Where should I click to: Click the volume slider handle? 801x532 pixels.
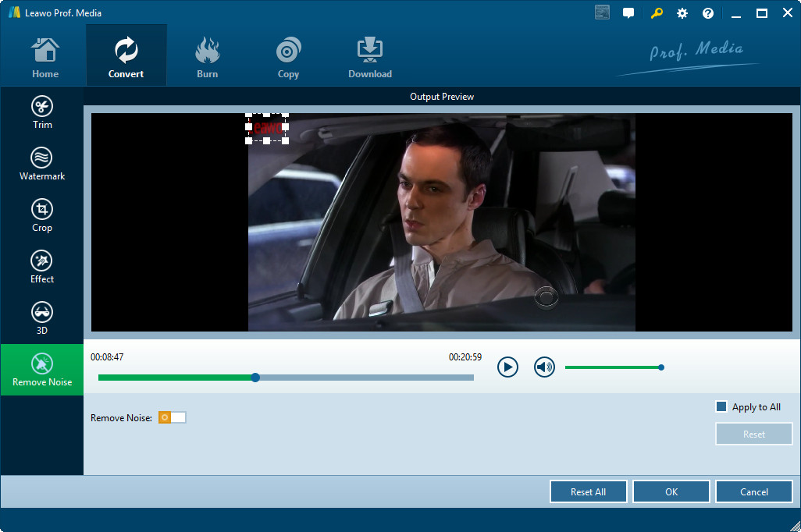click(661, 367)
